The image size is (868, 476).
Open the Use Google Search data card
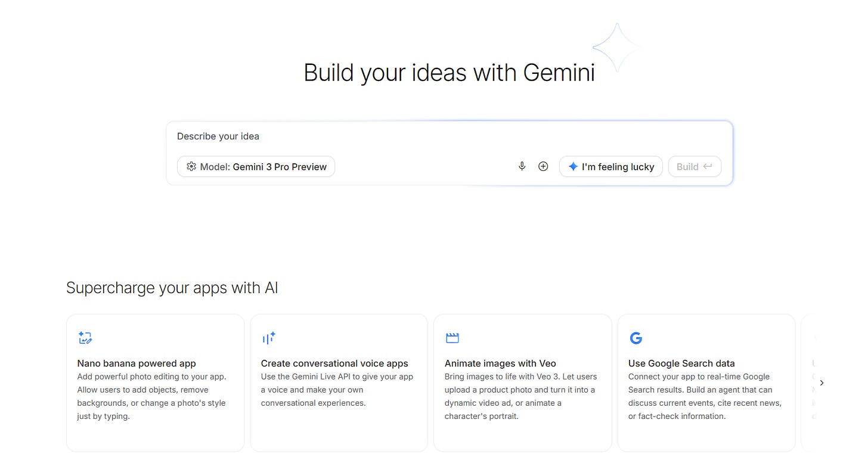[706, 383]
